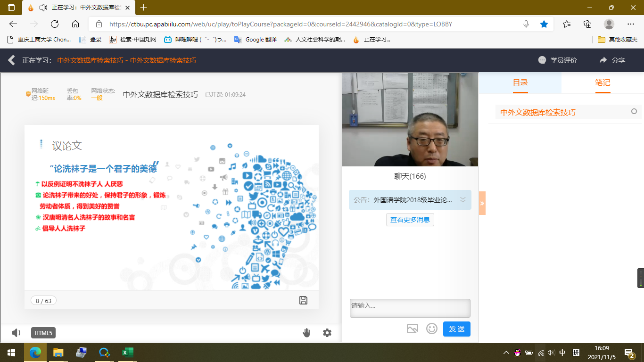Show hidden system tray icons
Screen dimensions: 644x362
pos(506,353)
